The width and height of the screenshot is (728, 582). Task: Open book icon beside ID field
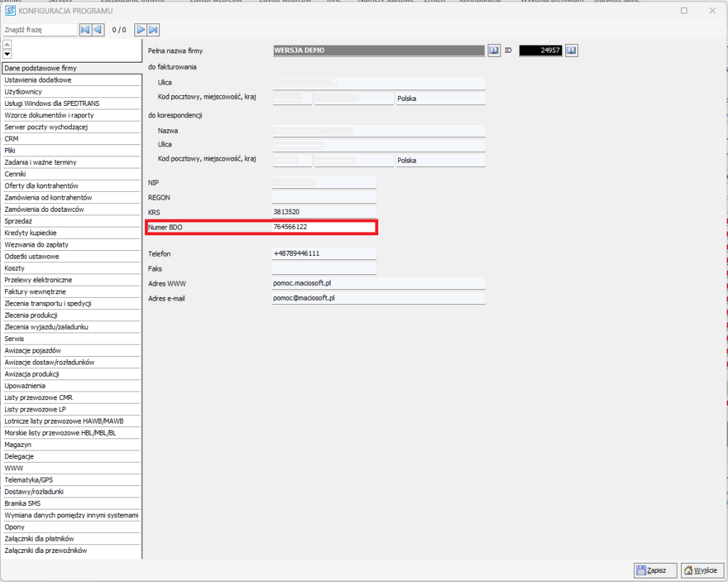click(x=571, y=50)
